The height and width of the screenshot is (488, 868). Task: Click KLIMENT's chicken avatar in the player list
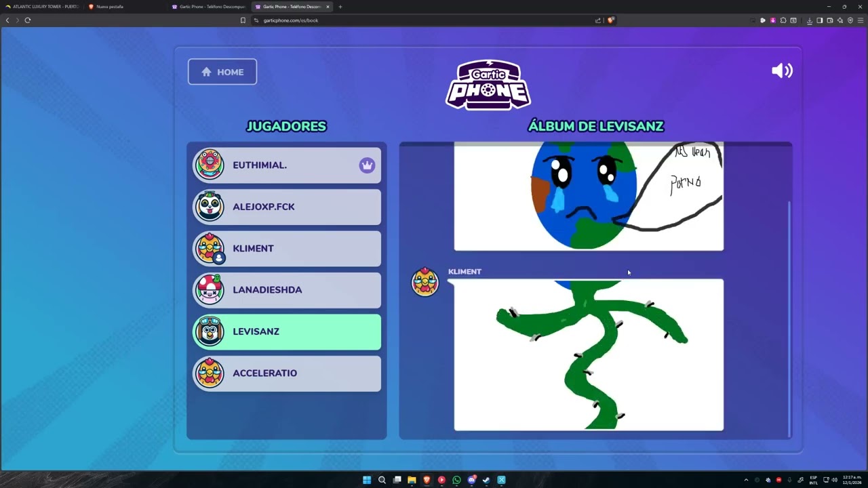(x=210, y=249)
